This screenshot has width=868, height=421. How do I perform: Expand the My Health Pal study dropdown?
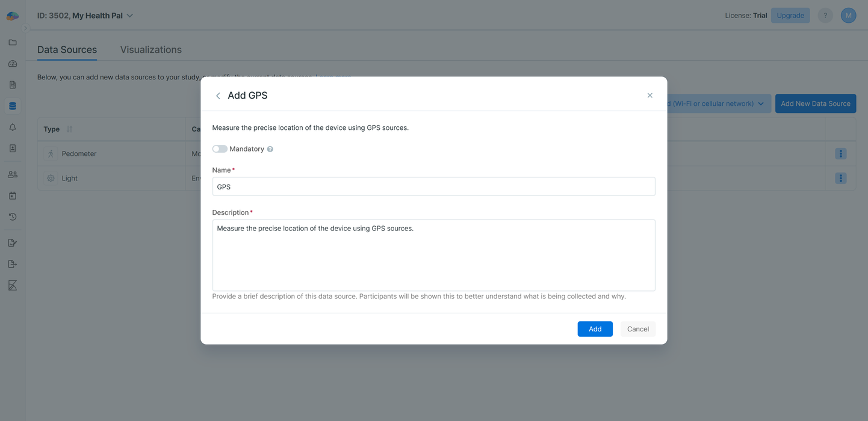pos(129,15)
